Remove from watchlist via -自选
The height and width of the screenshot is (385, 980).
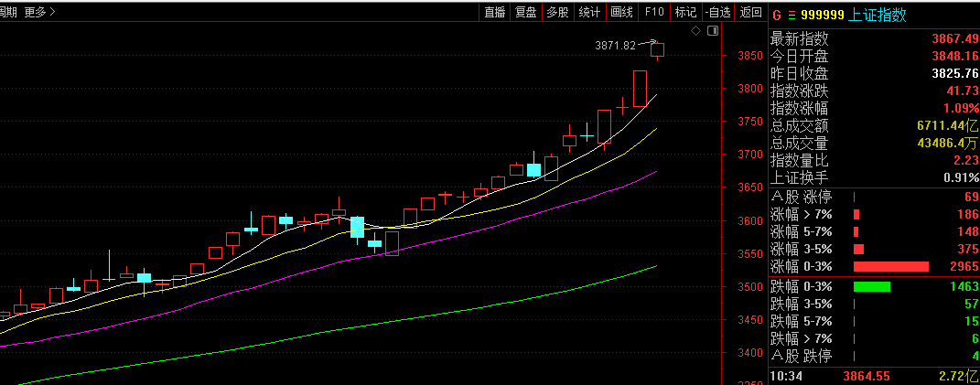coord(717,12)
